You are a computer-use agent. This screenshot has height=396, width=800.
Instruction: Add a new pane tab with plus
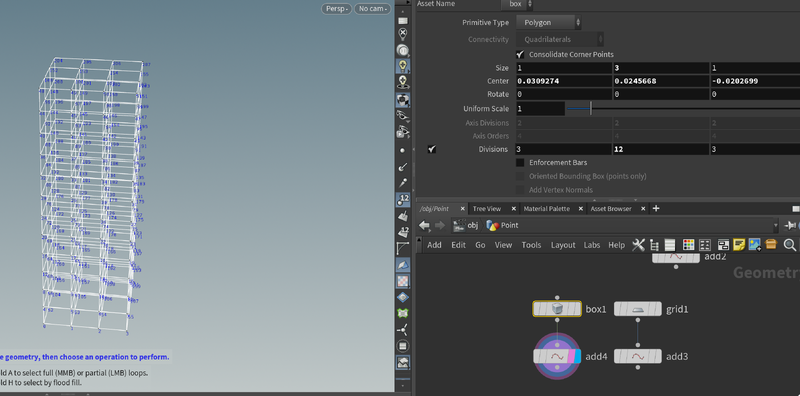(x=656, y=208)
